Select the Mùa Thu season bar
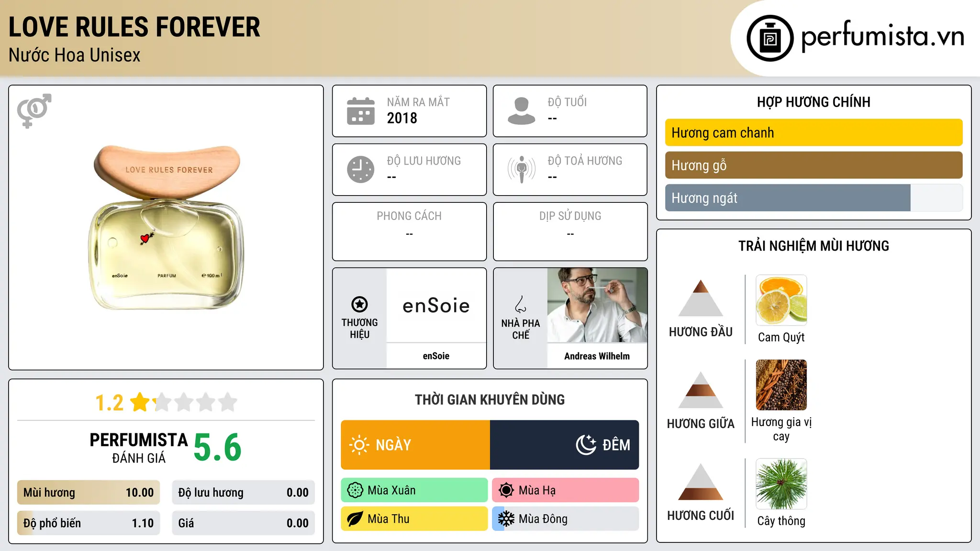 (414, 519)
